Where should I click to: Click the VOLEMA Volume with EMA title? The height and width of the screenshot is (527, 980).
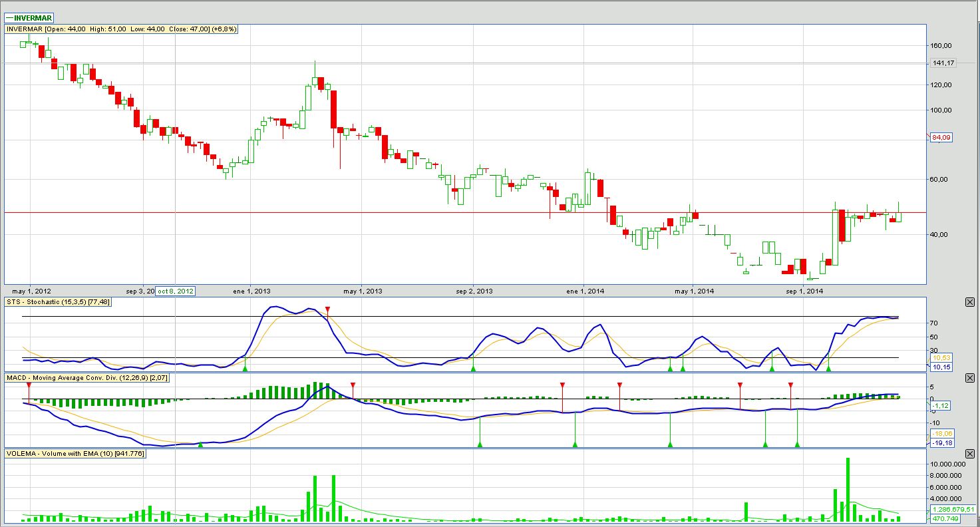point(75,454)
